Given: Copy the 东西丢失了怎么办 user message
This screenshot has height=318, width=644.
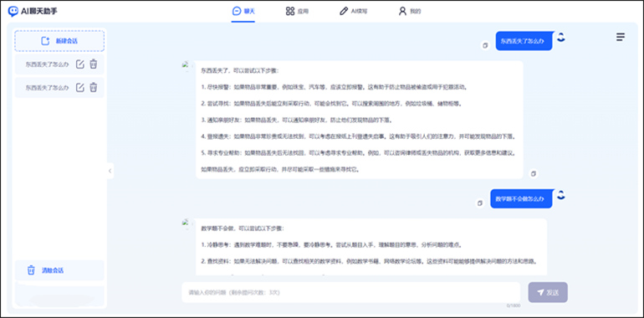Looking at the screenshot, I should (485, 45).
